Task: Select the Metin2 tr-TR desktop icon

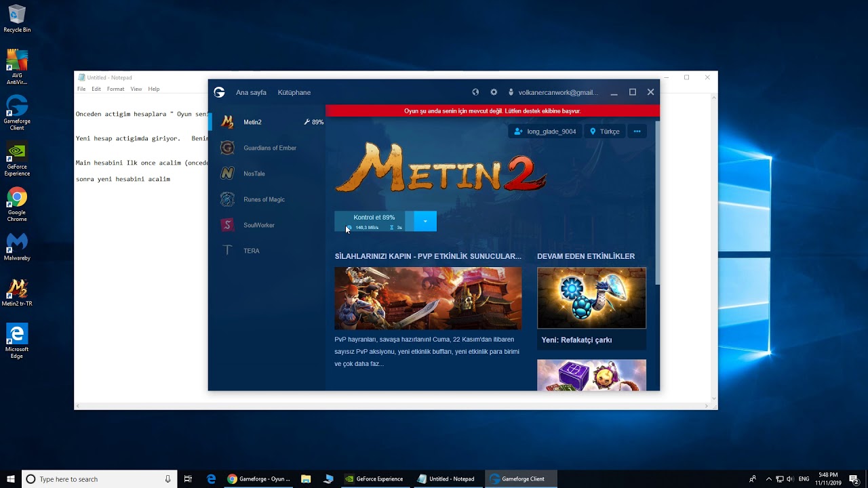Action: [17, 293]
